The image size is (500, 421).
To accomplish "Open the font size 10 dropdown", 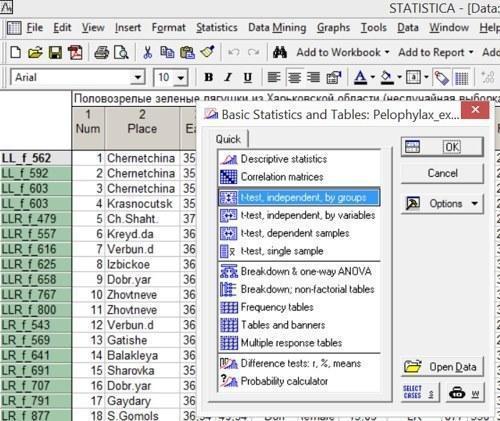I will 180,78.
